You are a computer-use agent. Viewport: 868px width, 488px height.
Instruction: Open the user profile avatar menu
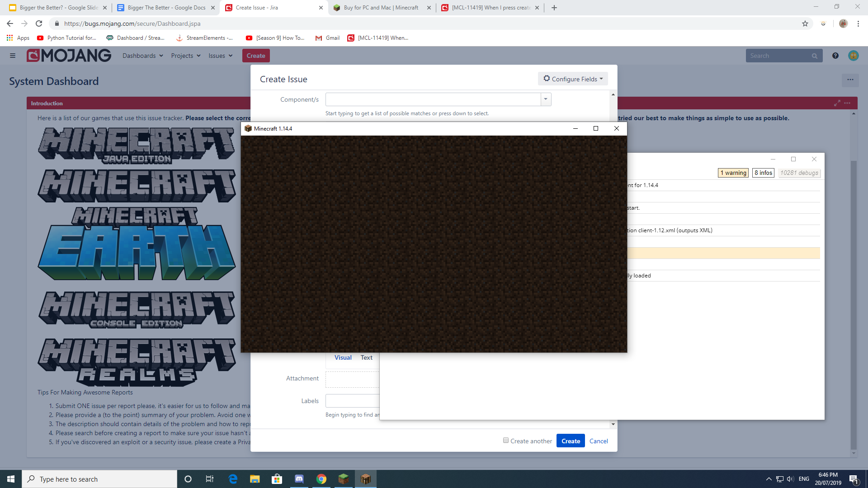tap(853, 56)
